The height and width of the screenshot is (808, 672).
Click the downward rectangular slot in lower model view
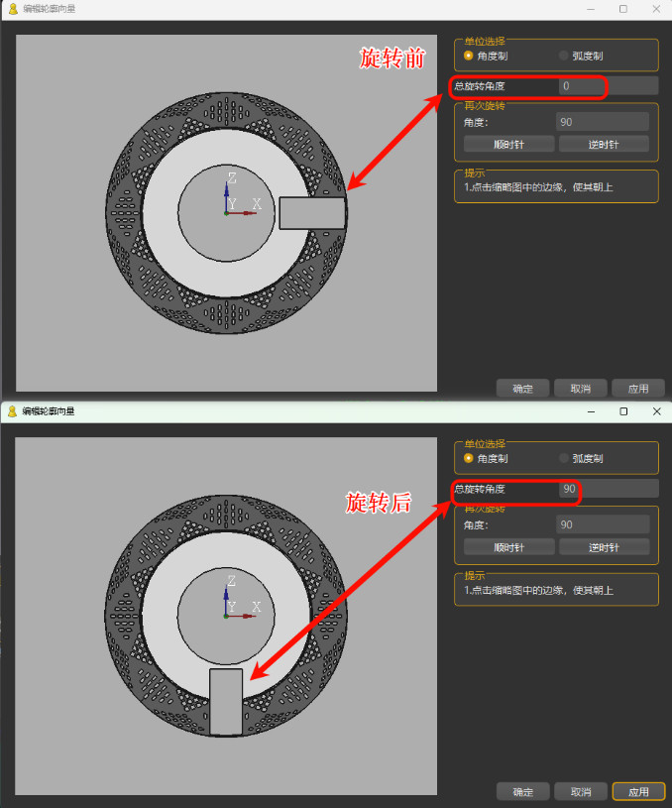pos(226,702)
